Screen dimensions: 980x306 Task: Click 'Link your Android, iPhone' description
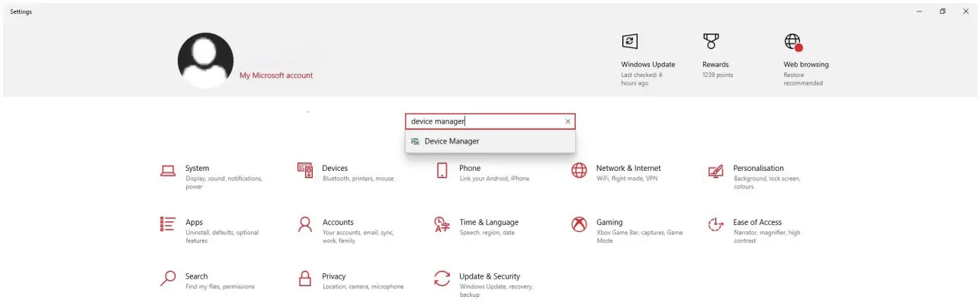click(x=494, y=179)
